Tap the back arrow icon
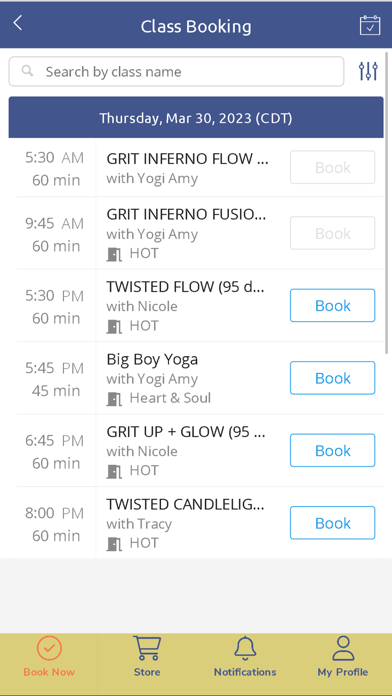 18,23
